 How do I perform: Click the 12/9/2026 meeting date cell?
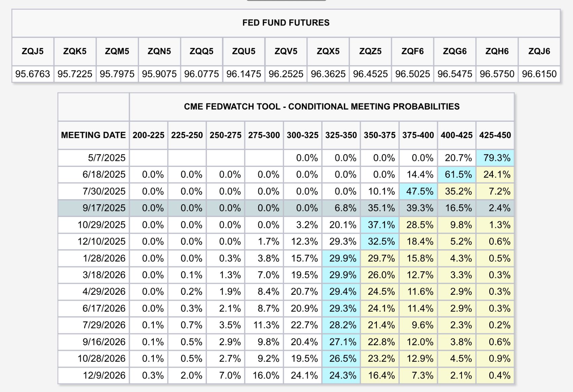coord(104,375)
